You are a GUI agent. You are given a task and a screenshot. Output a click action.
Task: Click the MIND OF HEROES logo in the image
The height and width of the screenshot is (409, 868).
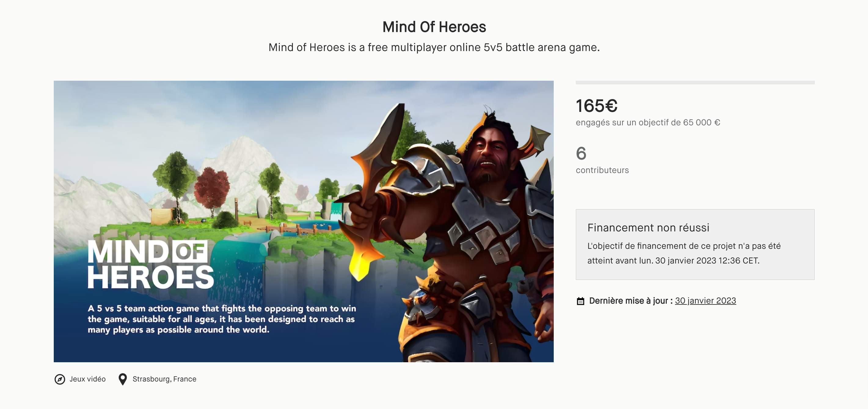click(x=150, y=264)
